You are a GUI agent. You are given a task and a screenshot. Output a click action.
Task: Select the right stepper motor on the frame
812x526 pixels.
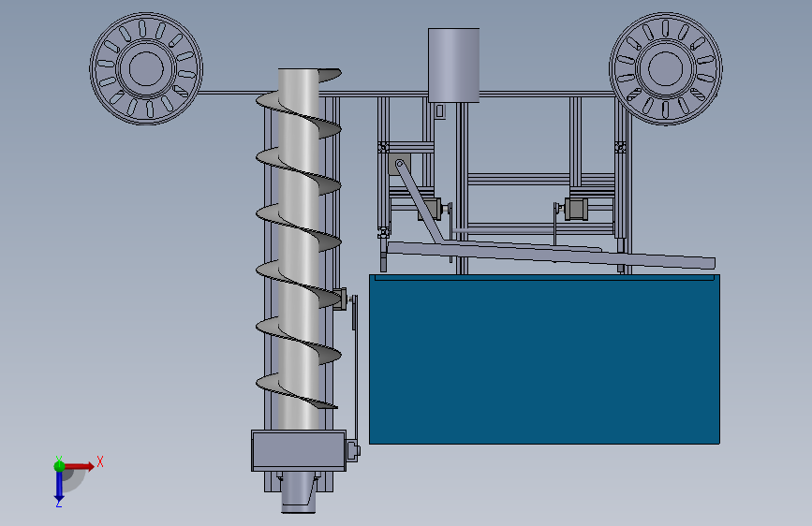click(576, 209)
